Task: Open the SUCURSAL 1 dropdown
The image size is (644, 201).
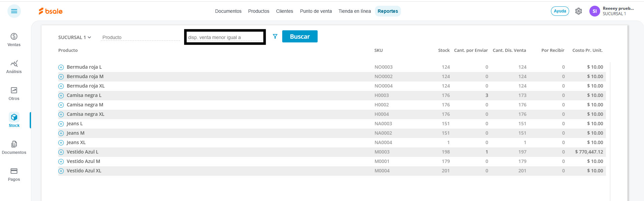Action: point(75,37)
